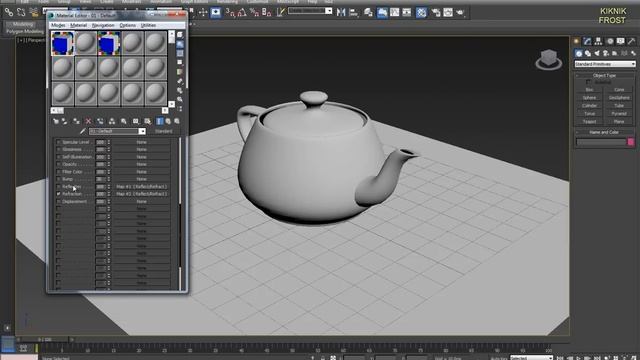The height and width of the screenshot is (360, 640).
Task: Open the material name dropdown 01 - Default
Action: (x=142, y=131)
